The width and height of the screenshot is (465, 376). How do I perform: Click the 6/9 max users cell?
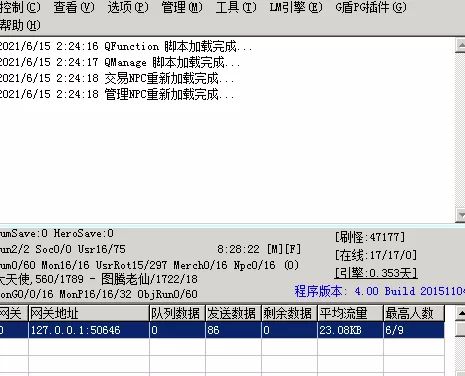414,330
